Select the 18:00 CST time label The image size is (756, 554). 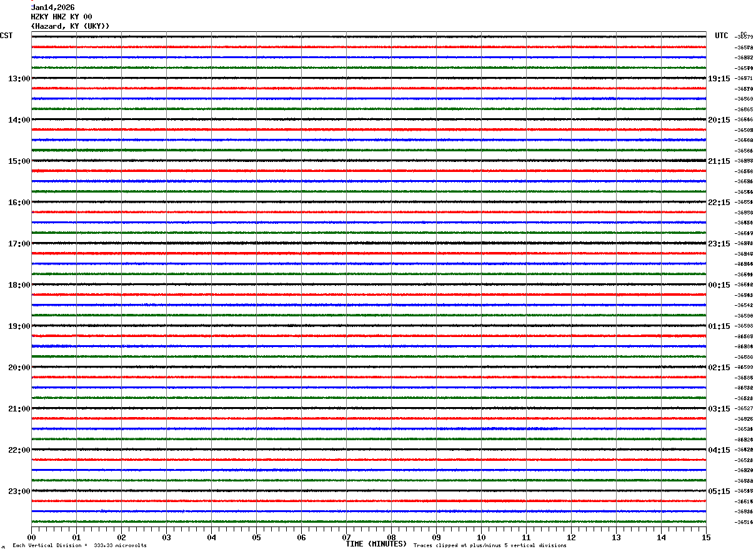(x=19, y=285)
